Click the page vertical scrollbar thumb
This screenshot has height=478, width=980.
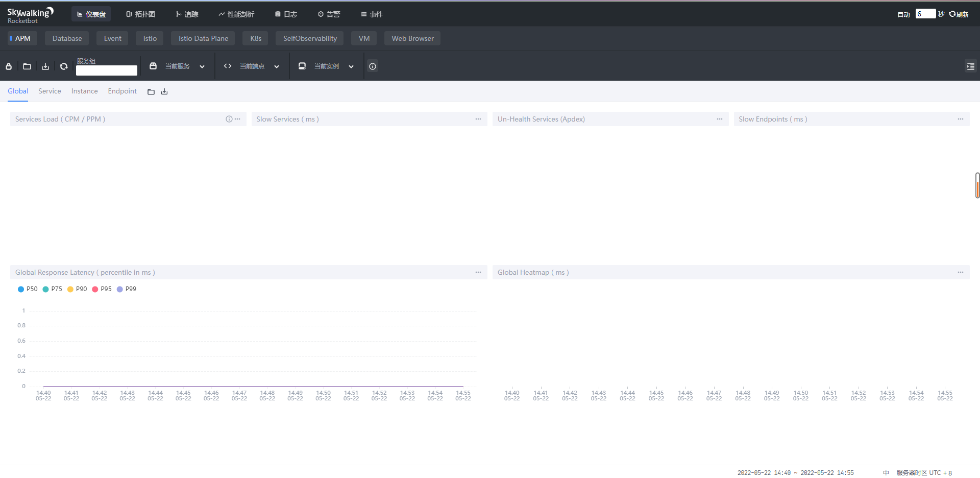977,185
